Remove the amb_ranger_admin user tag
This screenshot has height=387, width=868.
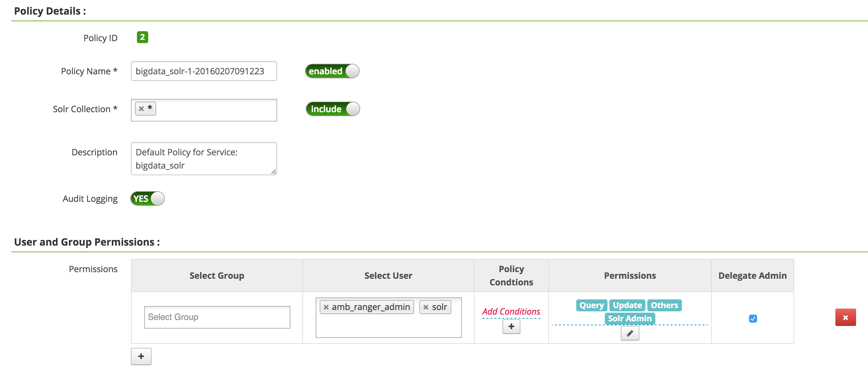pos(326,307)
